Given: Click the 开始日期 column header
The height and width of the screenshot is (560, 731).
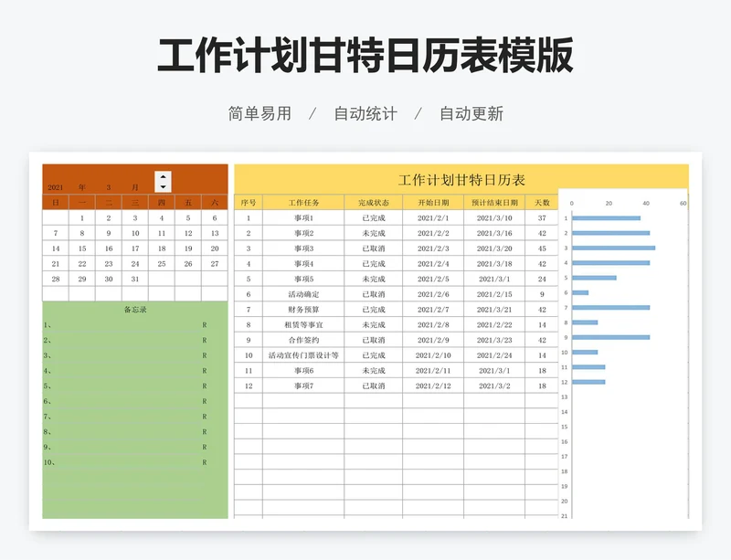Looking at the screenshot, I should (433, 203).
